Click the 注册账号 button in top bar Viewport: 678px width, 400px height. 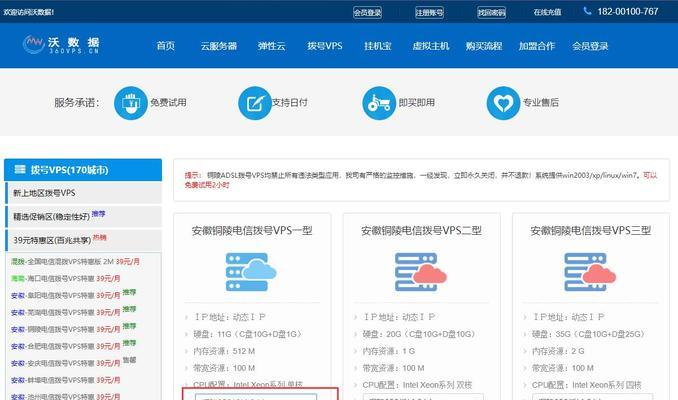coord(429,13)
